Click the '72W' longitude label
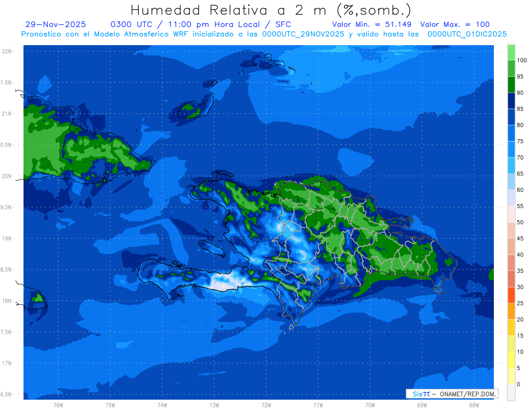The height and width of the screenshot is (411, 532). point(266,405)
